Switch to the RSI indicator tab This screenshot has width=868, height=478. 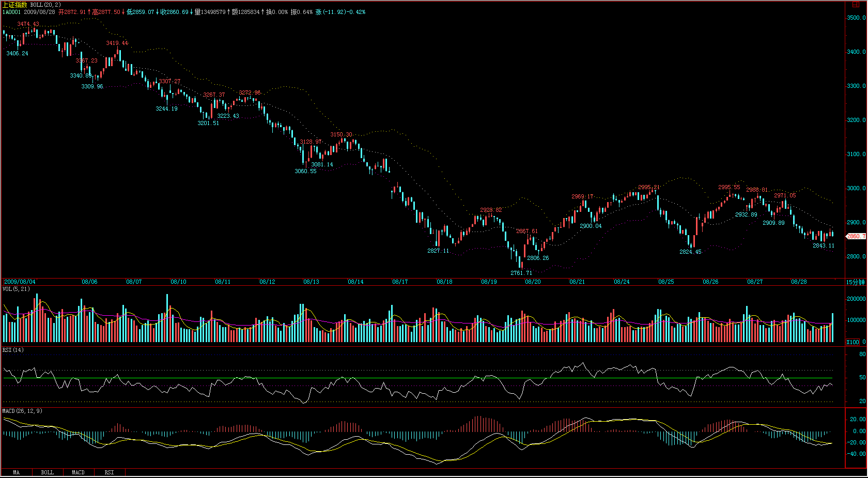pyautogui.click(x=110, y=472)
